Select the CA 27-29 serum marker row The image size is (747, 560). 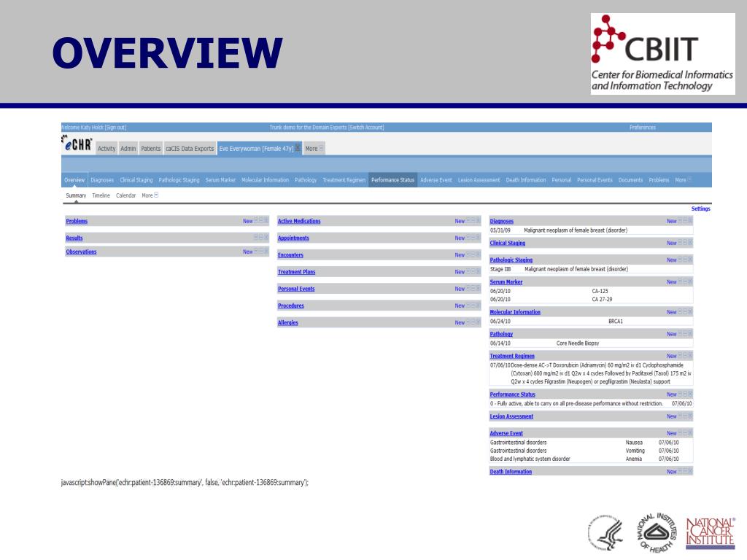(591, 300)
